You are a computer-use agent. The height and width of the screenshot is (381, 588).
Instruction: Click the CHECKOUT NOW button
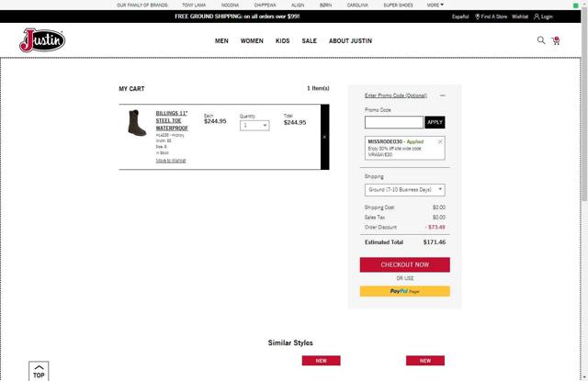pos(405,264)
